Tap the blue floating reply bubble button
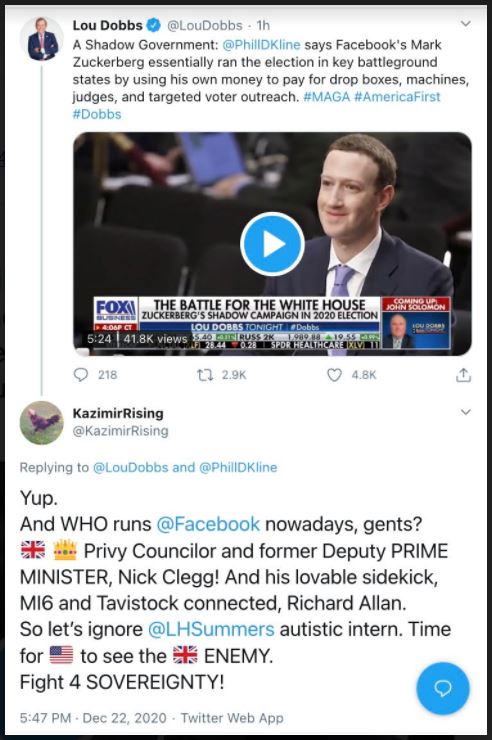 point(442,689)
